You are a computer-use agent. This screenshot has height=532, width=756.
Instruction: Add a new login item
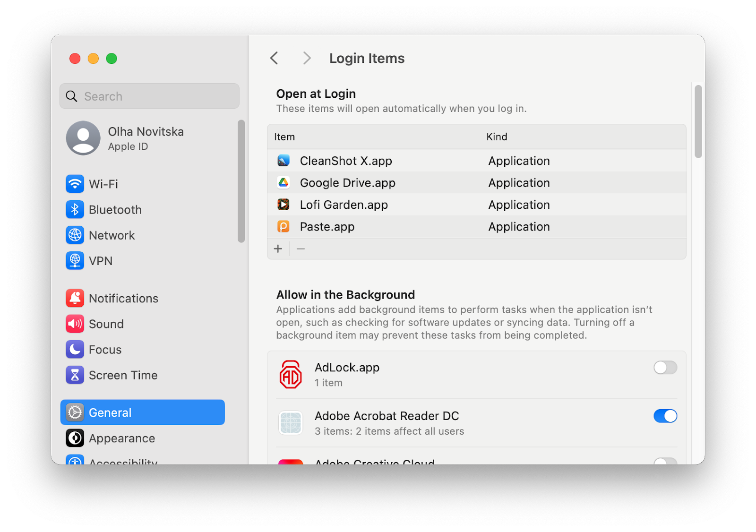278,248
